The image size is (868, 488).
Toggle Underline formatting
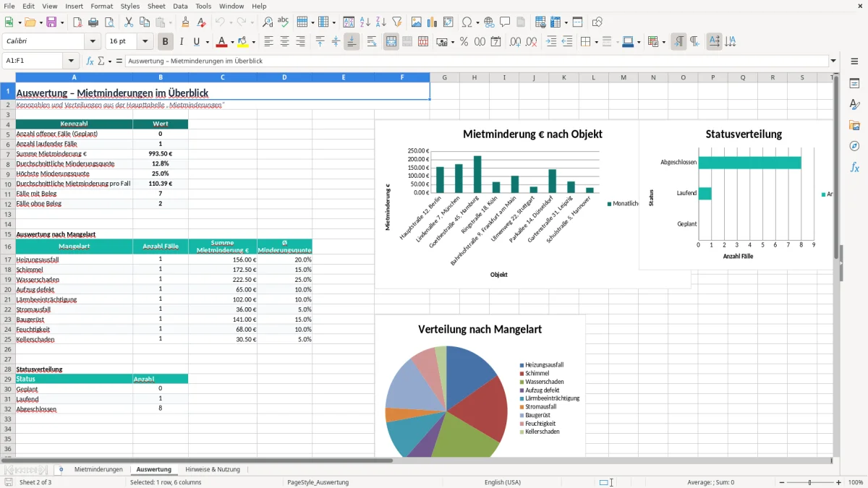coord(196,42)
